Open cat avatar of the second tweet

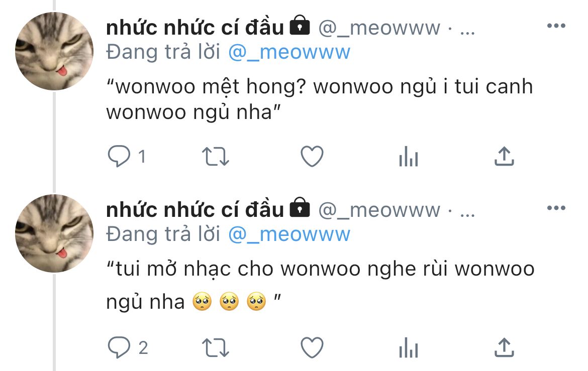click(54, 233)
